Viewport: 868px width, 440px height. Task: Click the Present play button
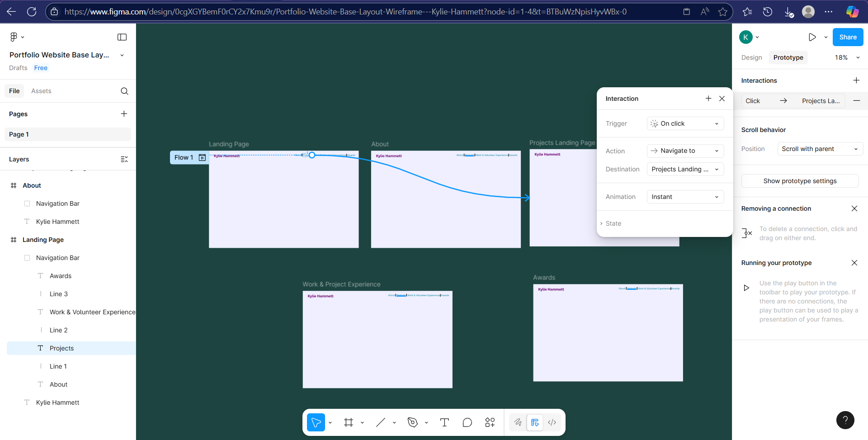812,37
